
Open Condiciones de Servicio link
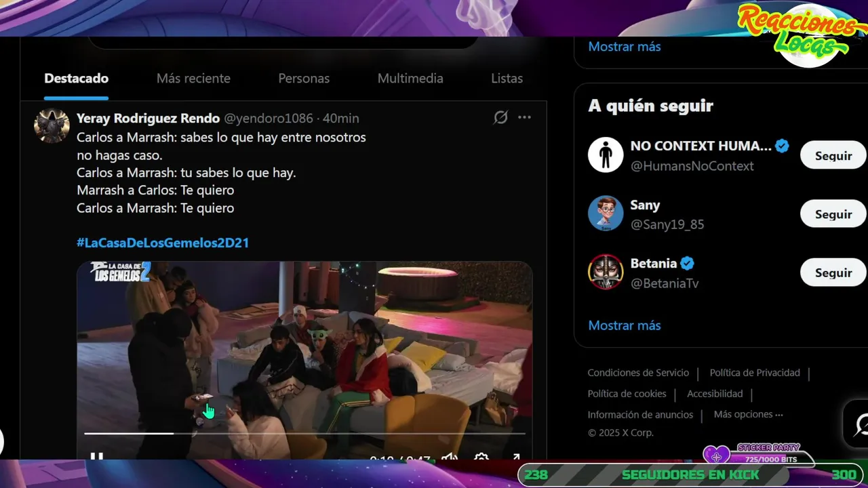pyautogui.click(x=638, y=373)
